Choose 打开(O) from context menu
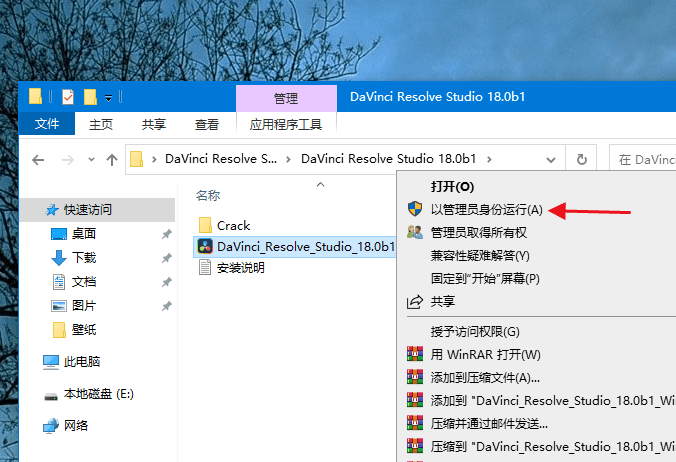Screen dimensions: 676x462 pos(452,187)
